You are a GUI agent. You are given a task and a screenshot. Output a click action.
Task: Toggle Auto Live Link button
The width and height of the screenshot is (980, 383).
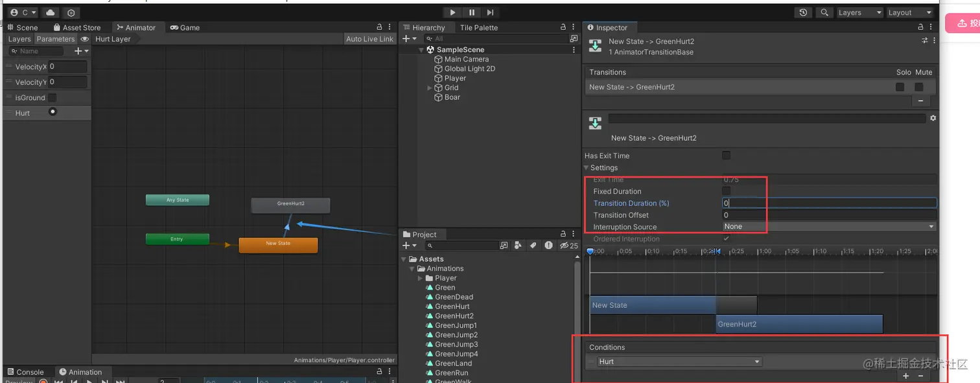[369, 39]
